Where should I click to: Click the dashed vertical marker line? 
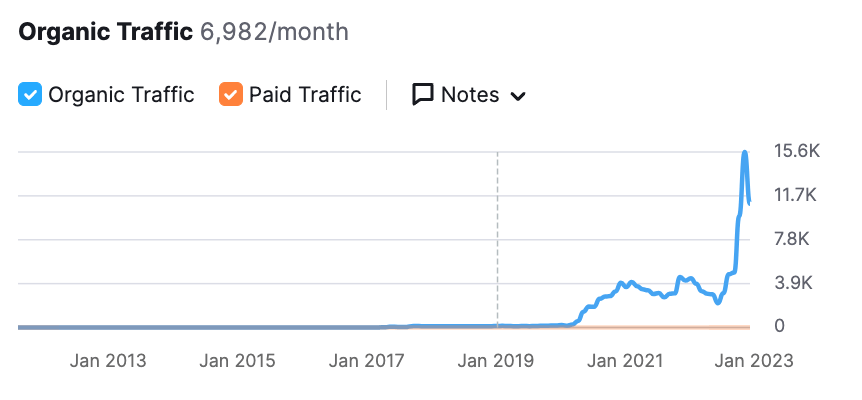point(498,240)
